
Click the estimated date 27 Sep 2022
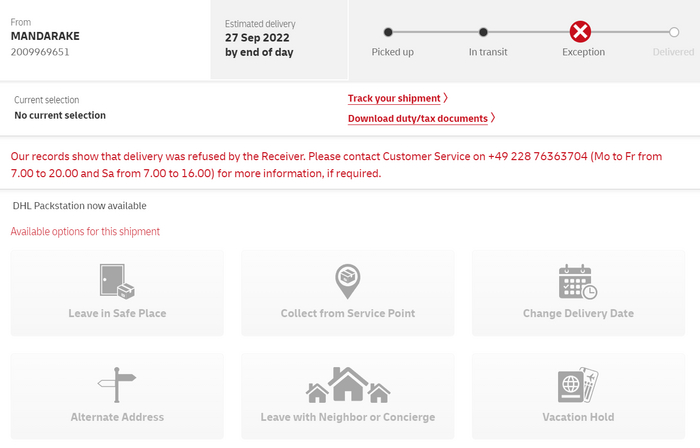[x=257, y=38]
